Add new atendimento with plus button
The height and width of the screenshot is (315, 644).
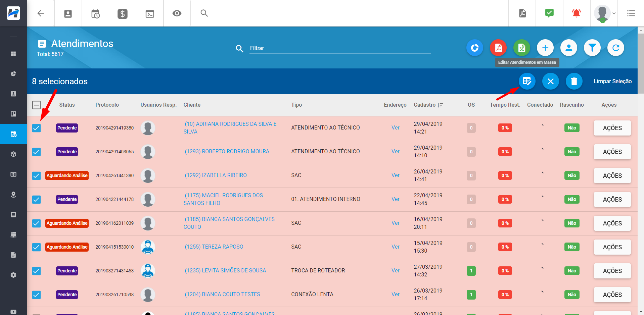(545, 48)
